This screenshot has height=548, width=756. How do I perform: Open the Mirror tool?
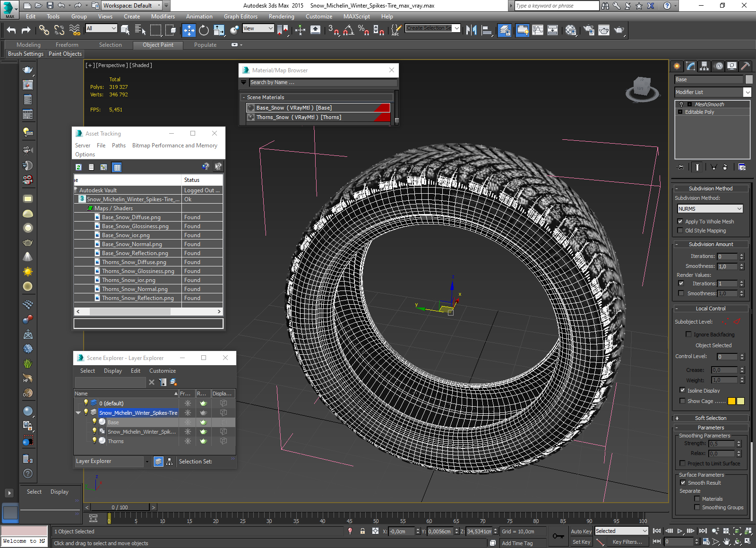(x=471, y=30)
